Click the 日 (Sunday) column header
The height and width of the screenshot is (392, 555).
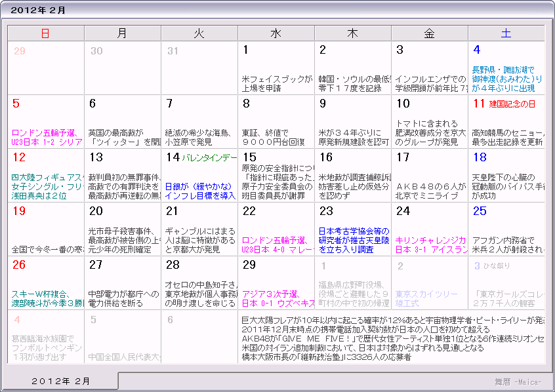[46, 33]
